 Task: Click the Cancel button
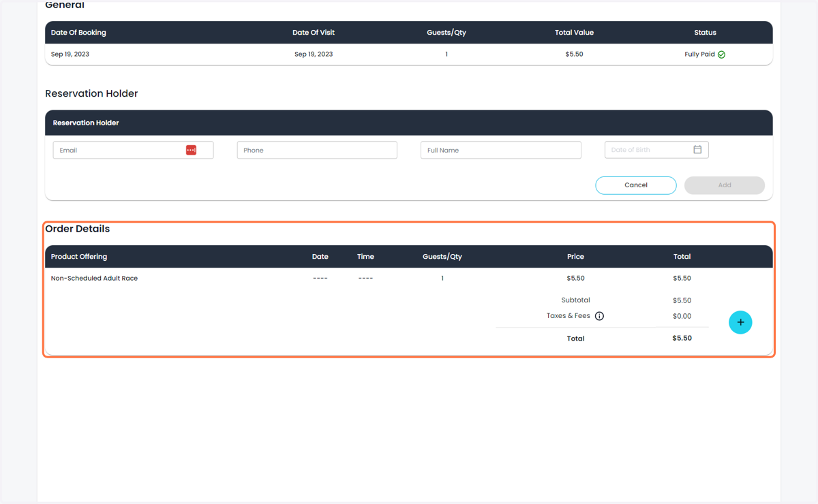tap(636, 185)
